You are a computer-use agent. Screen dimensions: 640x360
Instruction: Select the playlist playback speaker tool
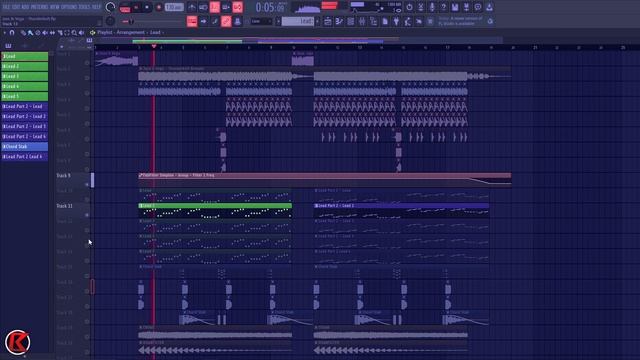click(x=82, y=33)
